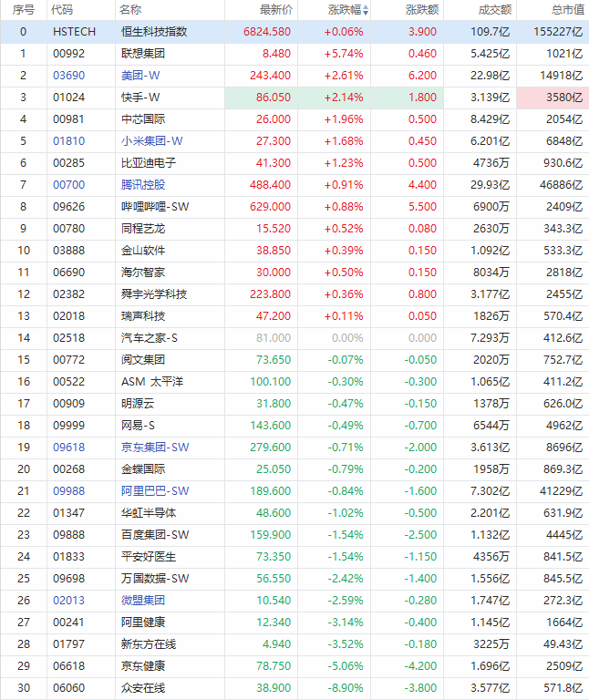
Task: Select ASM 太平洋 row name
Action: point(152,382)
